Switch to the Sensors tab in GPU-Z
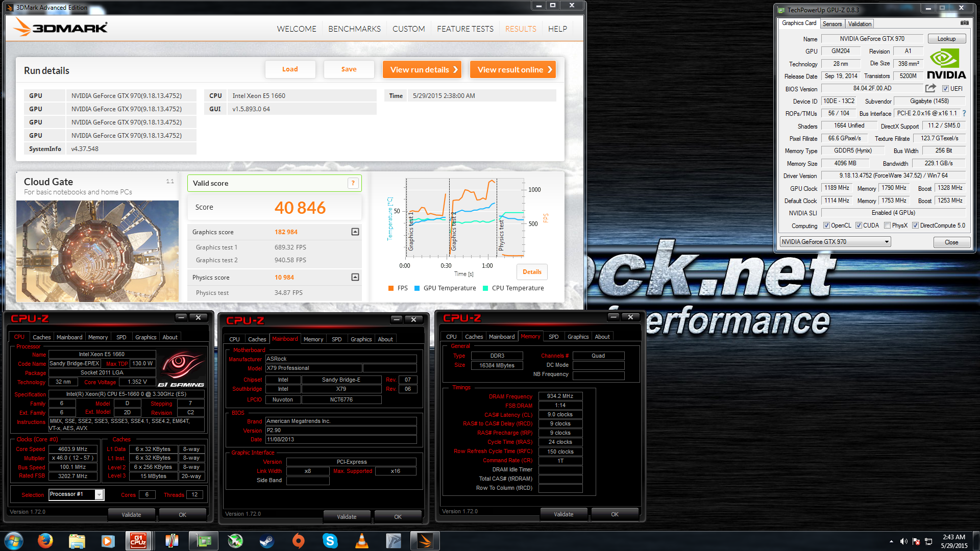The image size is (980, 551). [x=832, y=24]
